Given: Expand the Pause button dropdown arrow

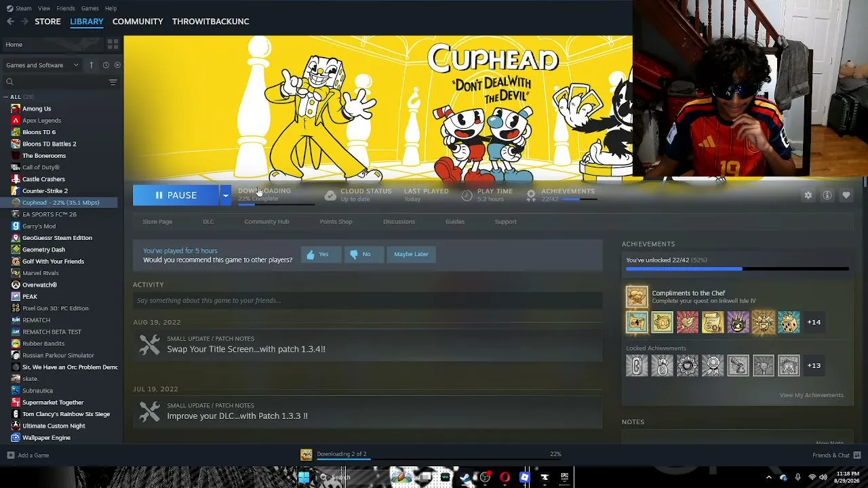Looking at the screenshot, I should [x=225, y=195].
